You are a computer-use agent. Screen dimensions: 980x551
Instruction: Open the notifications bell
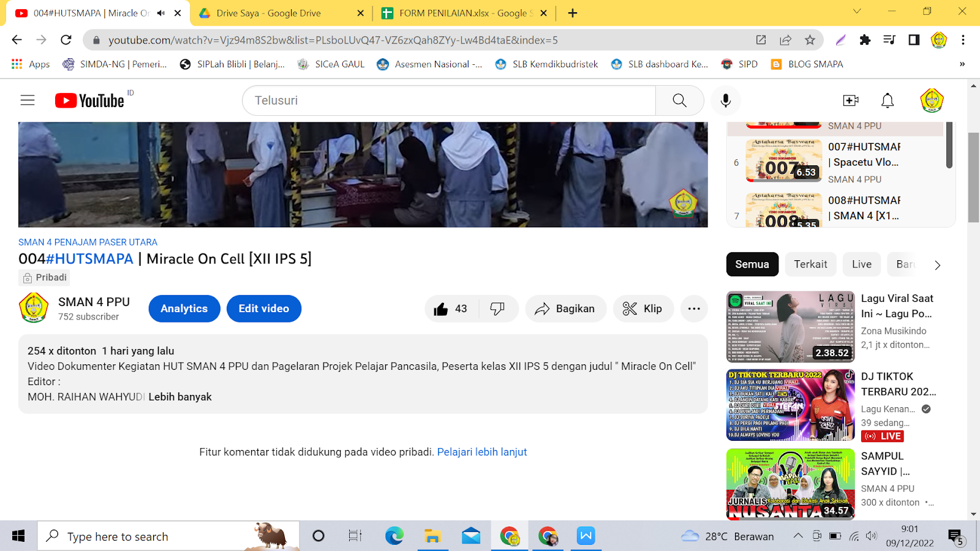click(x=888, y=100)
